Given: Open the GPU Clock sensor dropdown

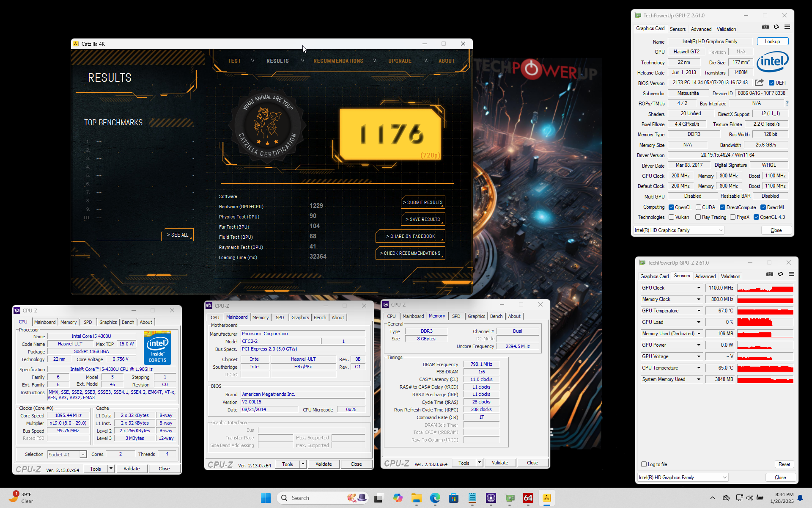Looking at the screenshot, I should coord(699,288).
